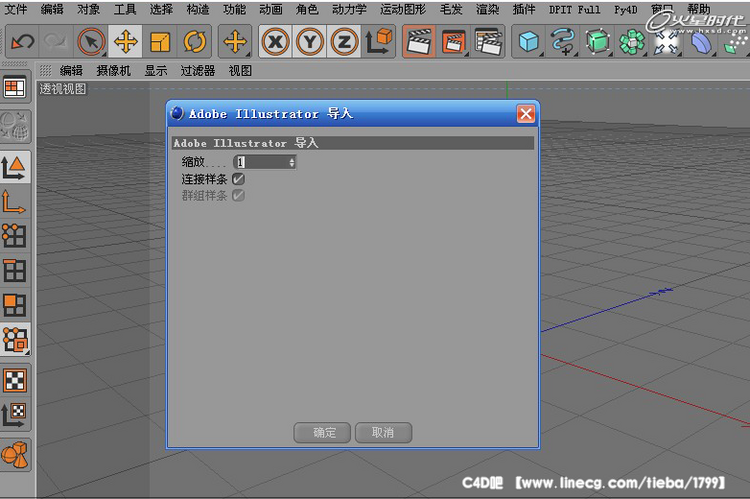Viewport: 750px width, 499px height.
Task: Select Texture mode checkerboard icon
Action: pos(15,380)
